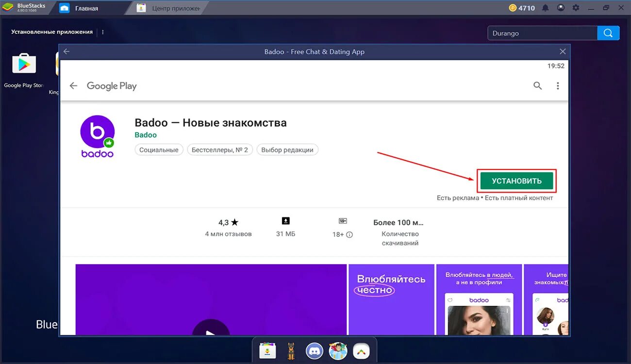
Task: Open the Google Play Store desktop icon
Action: 24,64
